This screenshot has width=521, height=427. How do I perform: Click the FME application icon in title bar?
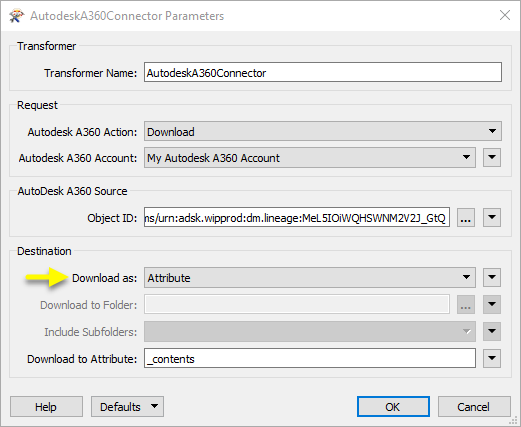pyautogui.click(x=17, y=16)
